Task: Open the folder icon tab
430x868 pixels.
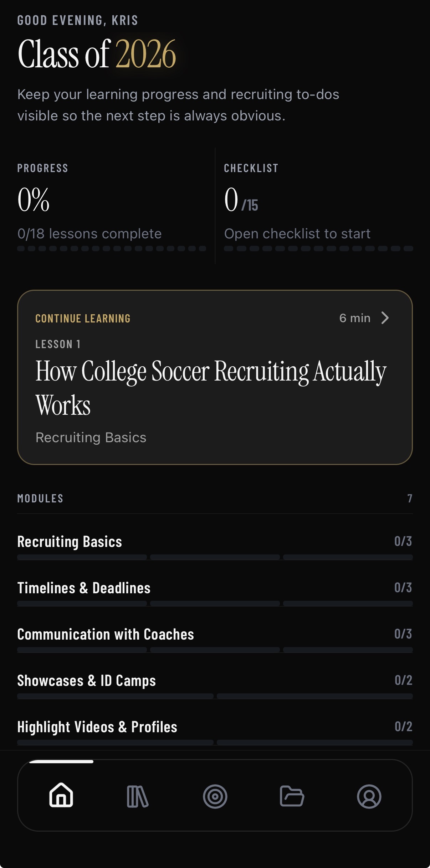Action: [x=292, y=796]
